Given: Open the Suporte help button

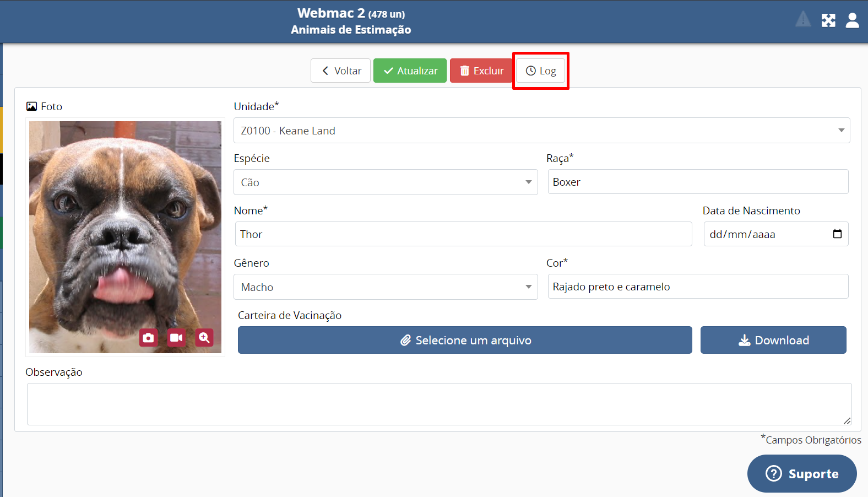Looking at the screenshot, I should pyautogui.click(x=802, y=473).
